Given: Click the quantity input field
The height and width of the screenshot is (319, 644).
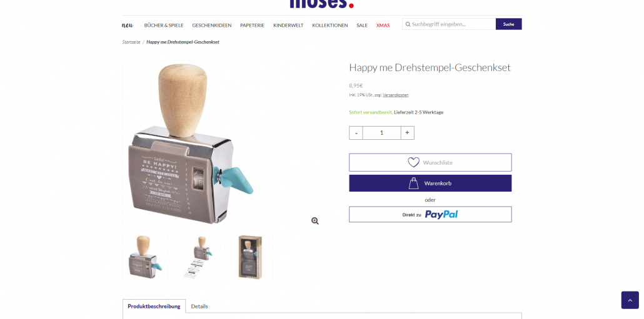Looking at the screenshot, I should click(x=381, y=133).
